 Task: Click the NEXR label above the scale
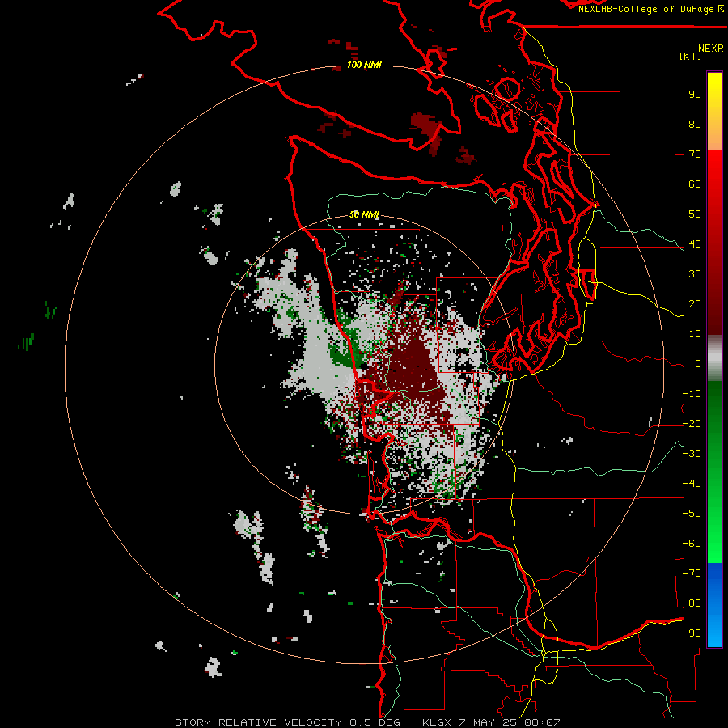click(x=711, y=49)
